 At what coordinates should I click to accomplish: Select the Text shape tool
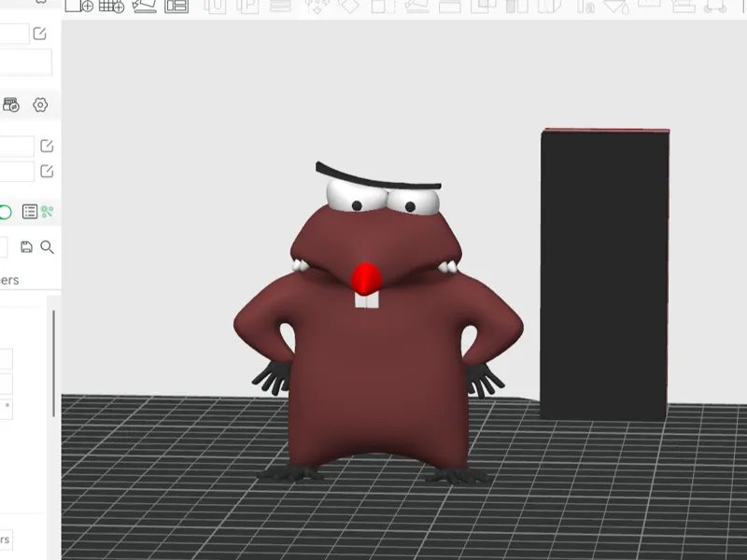coord(585,6)
